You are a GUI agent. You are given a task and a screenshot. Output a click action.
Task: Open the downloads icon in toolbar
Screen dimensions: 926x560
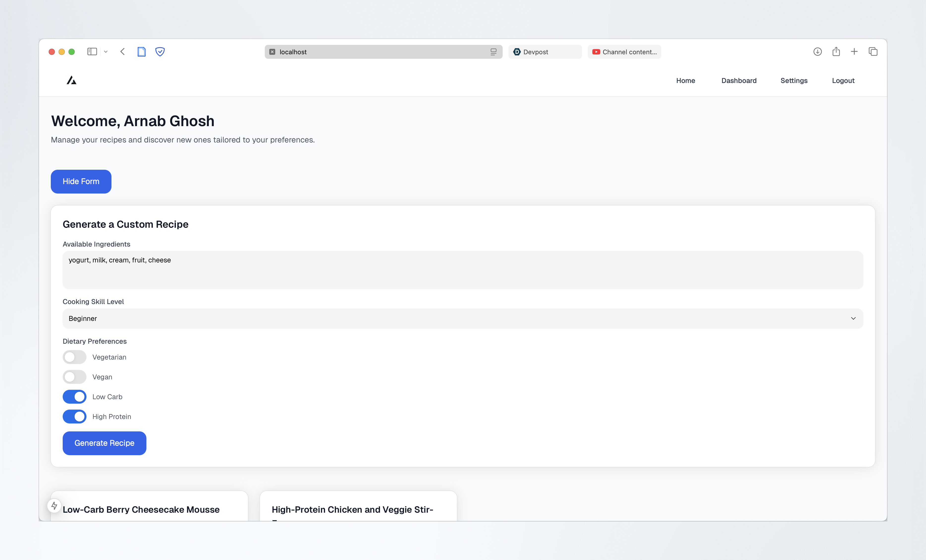[817, 52]
